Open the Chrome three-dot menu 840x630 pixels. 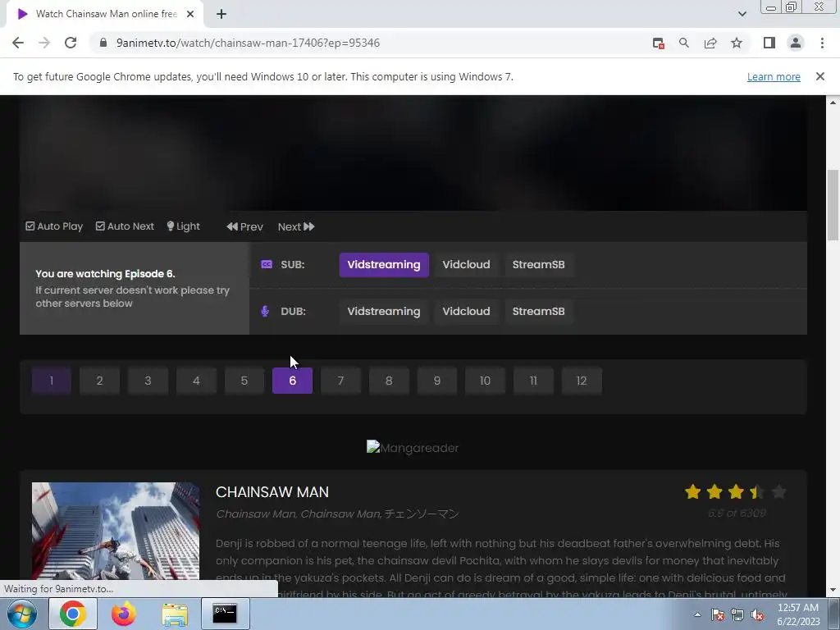tap(822, 43)
